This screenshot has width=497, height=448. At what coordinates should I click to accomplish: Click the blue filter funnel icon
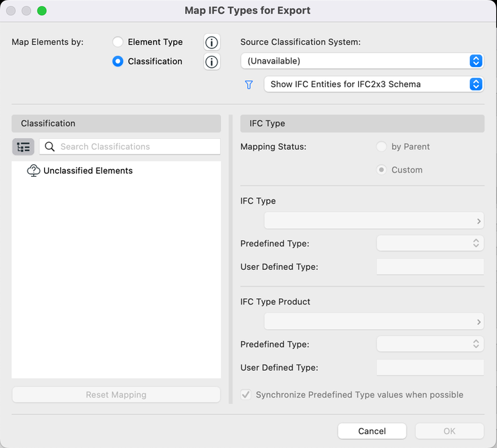coord(249,84)
